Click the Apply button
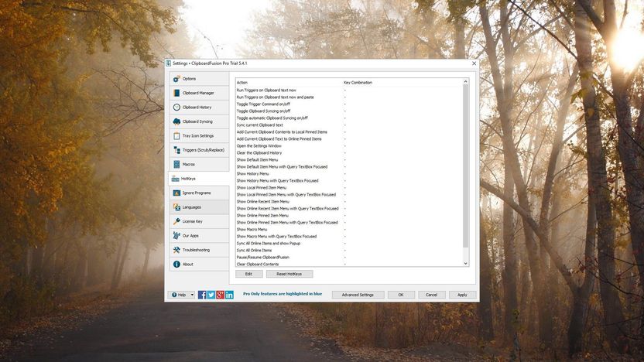Screen dimensions: 644x362 pyautogui.click(x=462, y=295)
